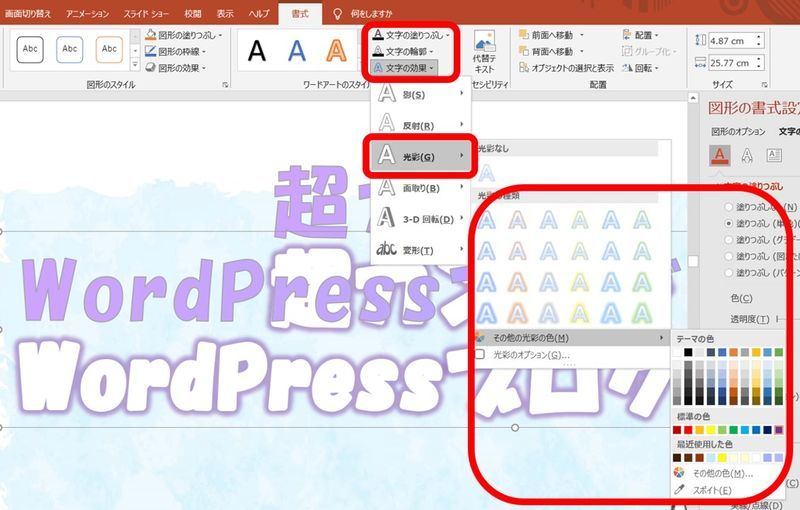Apply the gold glow in the bottom preset row
The width and height of the screenshot is (800, 510).
[x=580, y=313]
